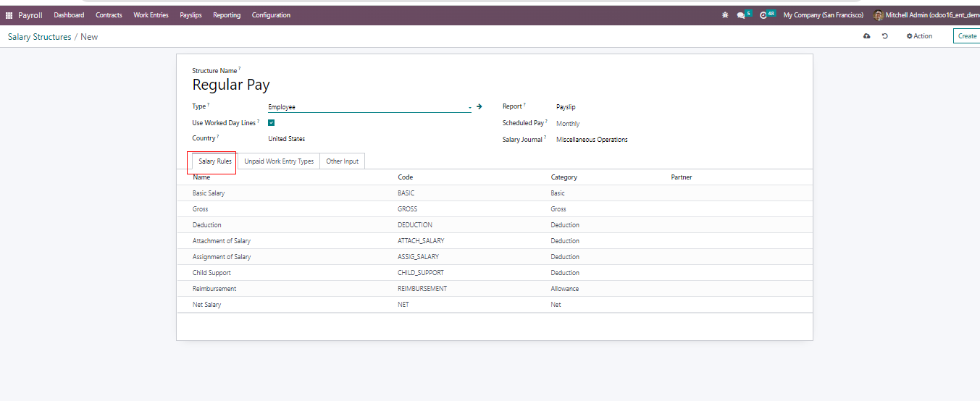980x401 pixels.
Task: Open the apps grid menu icon
Action: pos(9,15)
